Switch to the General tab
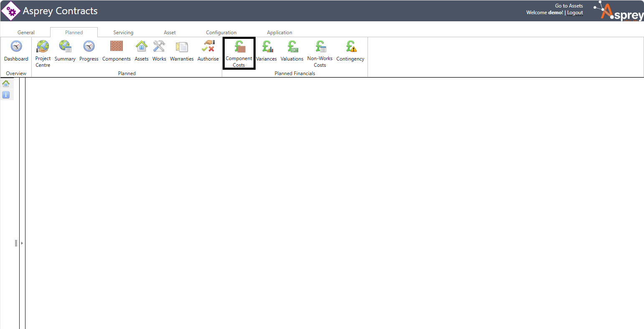This screenshot has height=329, width=644. (26, 33)
